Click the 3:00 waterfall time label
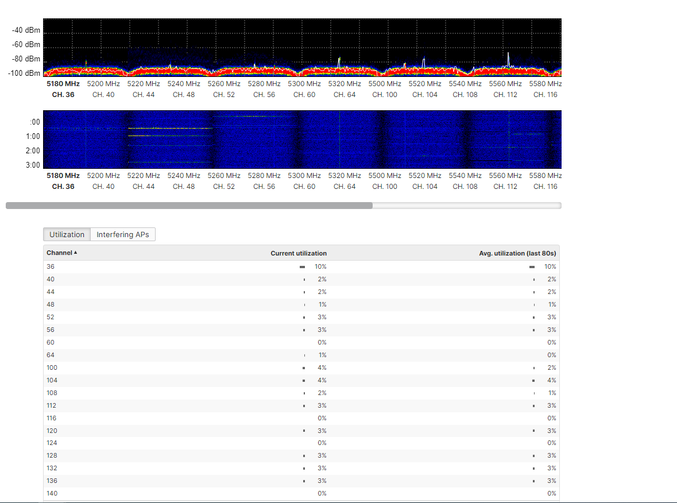The image size is (677, 503). [x=33, y=165]
